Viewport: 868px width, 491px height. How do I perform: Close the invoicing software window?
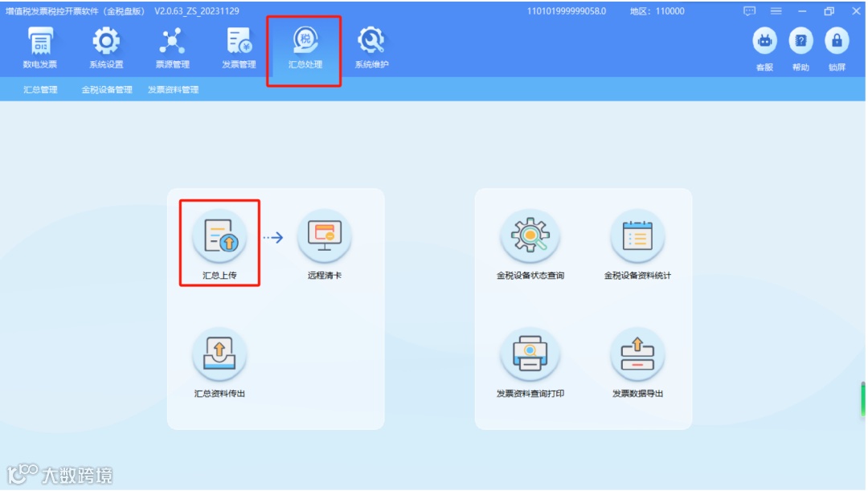pos(856,11)
